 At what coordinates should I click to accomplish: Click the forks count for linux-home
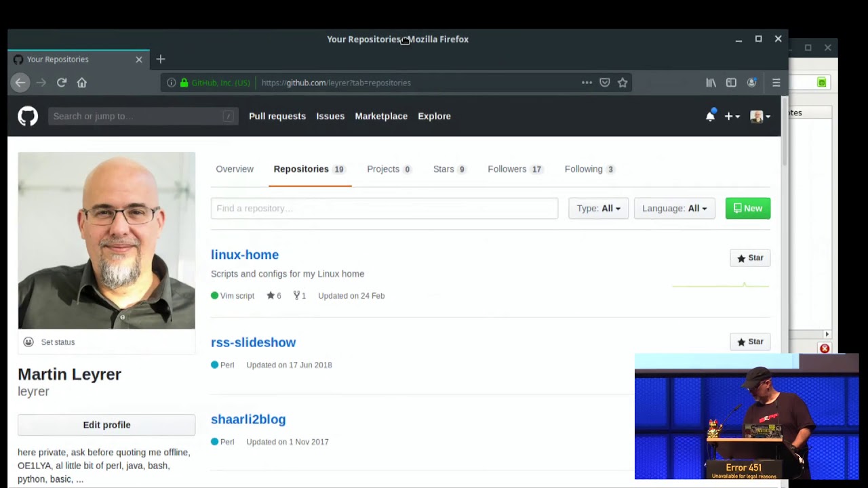click(x=300, y=296)
